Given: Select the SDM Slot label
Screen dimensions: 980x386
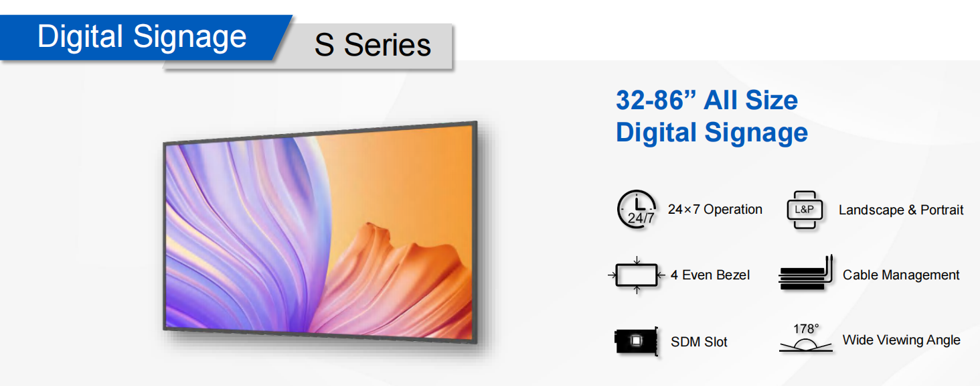Looking at the screenshot, I should tap(699, 342).
